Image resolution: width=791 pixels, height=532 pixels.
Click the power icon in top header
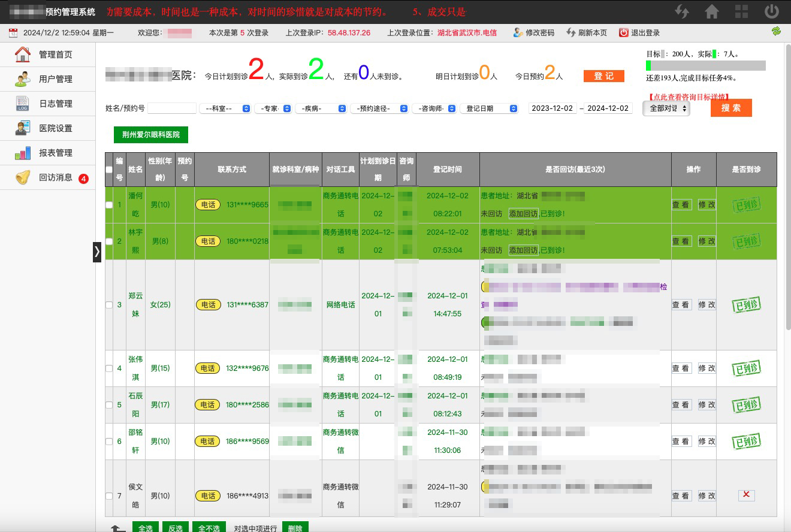[772, 11]
